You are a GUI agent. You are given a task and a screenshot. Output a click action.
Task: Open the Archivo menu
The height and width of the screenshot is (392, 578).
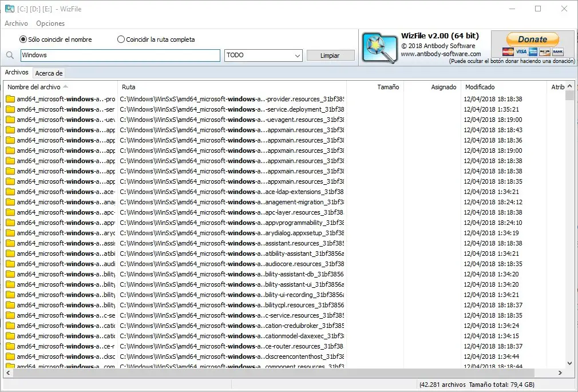[x=16, y=23]
